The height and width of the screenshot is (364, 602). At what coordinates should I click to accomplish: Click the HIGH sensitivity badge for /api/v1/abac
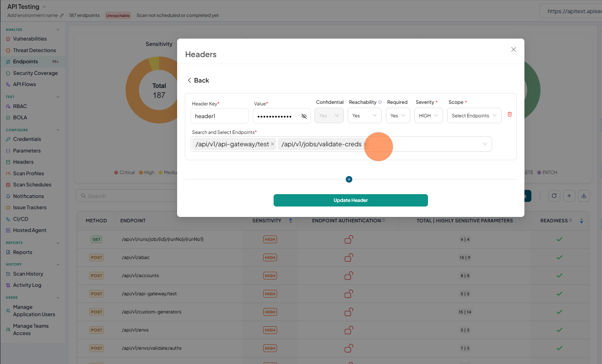tap(270, 257)
